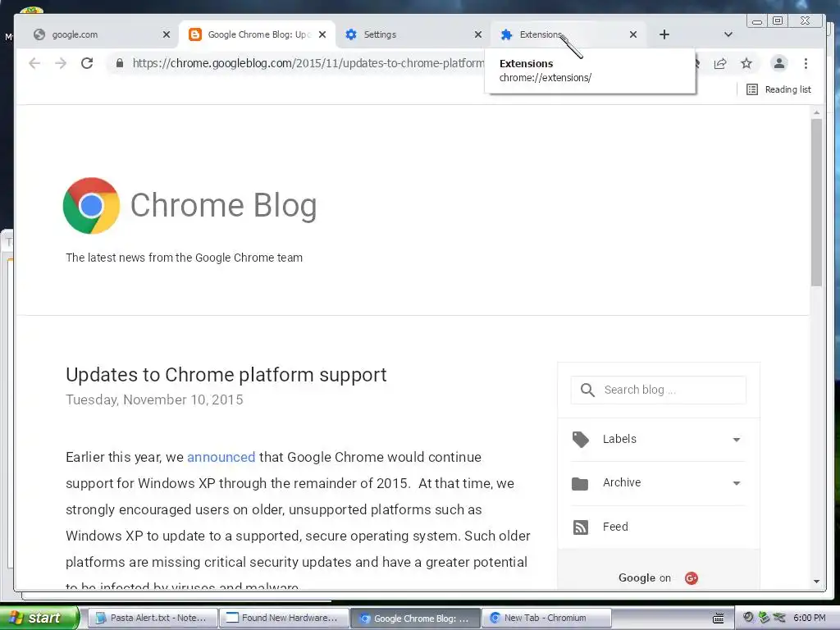
Task: Click the Archive folder icon
Action: coord(580,484)
